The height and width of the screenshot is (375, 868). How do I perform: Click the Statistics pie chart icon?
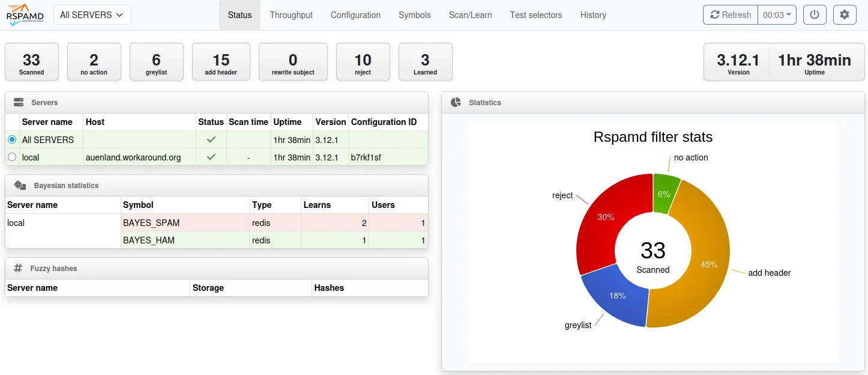click(456, 103)
